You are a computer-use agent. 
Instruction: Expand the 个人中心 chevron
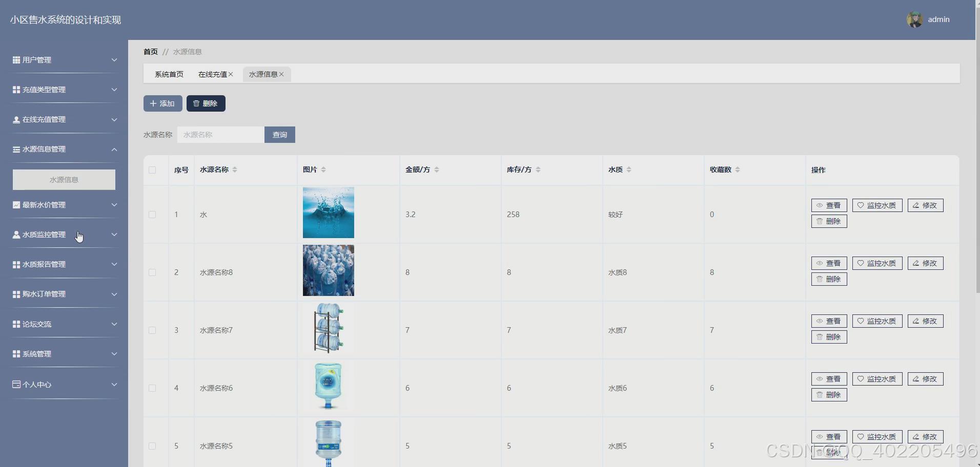[114, 384]
